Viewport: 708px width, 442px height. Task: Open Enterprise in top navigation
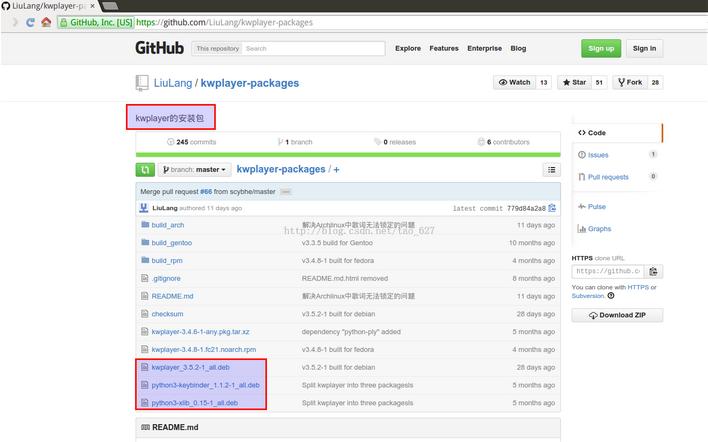click(484, 48)
